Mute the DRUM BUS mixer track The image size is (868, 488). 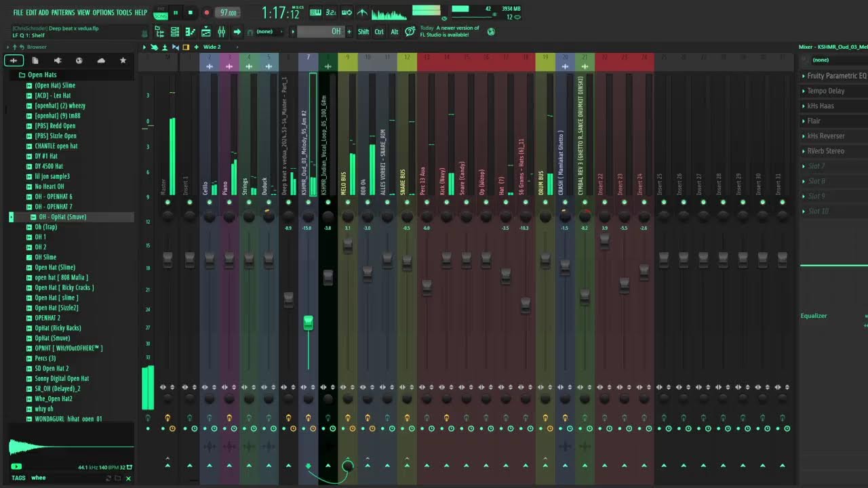point(545,202)
